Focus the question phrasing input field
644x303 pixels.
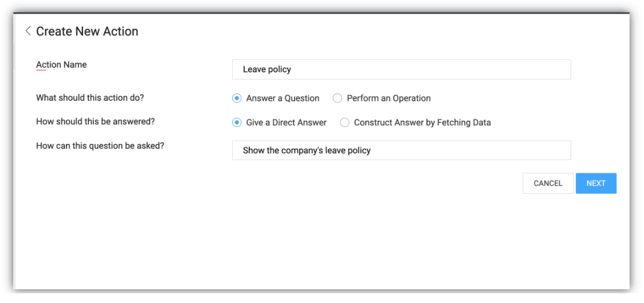401,150
